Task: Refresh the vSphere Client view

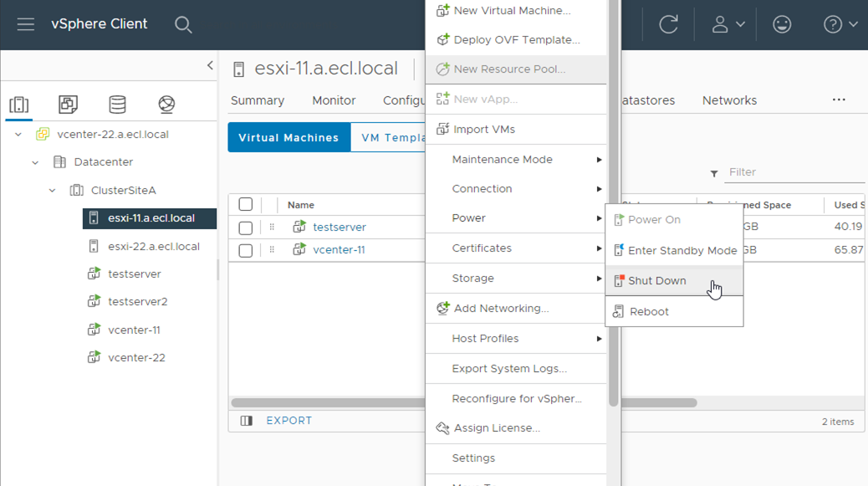Action: [x=668, y=24]
